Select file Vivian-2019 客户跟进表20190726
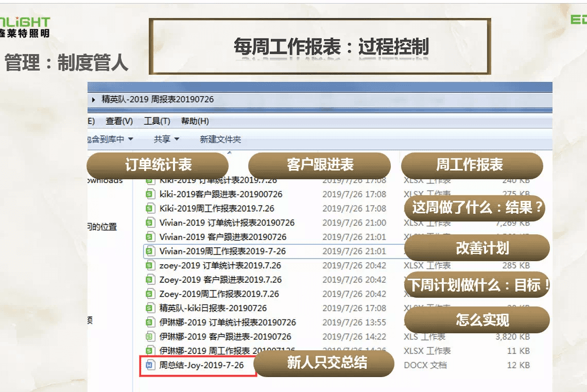This screenshot has width=587, height=392. click(223, 237)
